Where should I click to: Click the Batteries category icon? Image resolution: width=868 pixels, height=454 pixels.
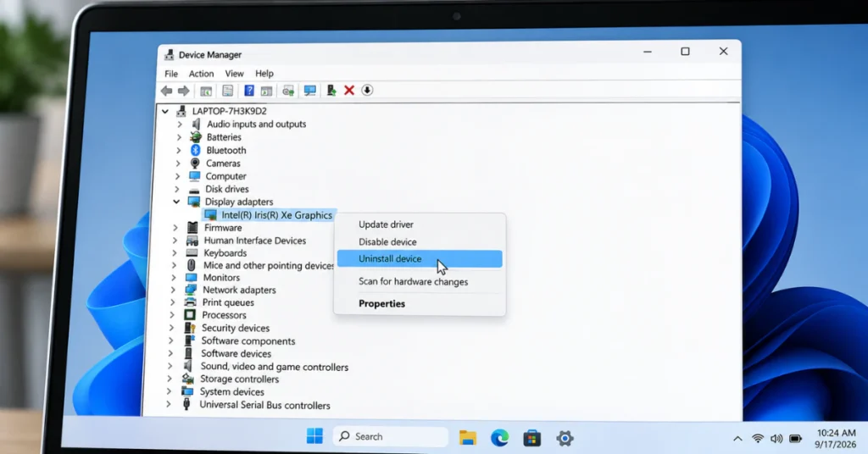pyautogui.click(x=196, y=137)
